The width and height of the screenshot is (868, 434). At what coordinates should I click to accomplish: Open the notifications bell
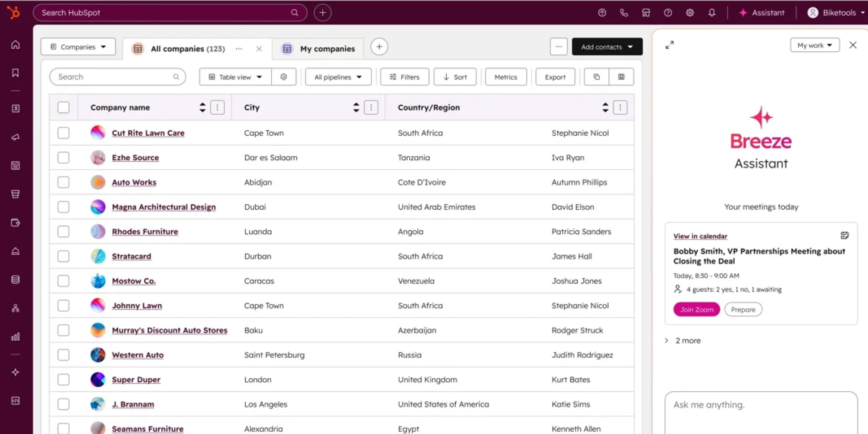[711, 13]
